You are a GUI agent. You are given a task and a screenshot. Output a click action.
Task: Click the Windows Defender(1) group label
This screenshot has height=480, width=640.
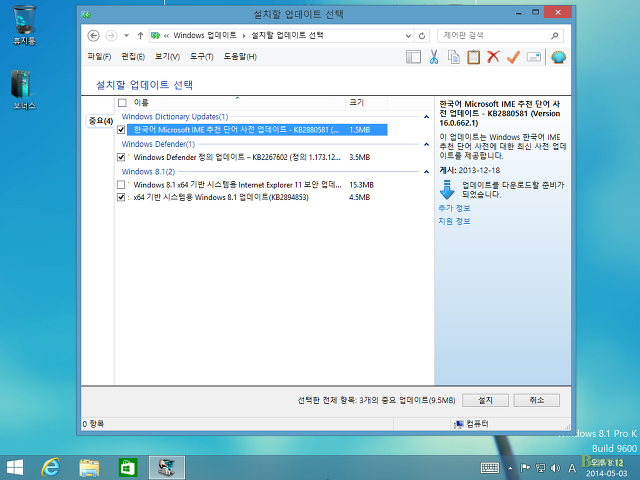[x=158, y=144]
